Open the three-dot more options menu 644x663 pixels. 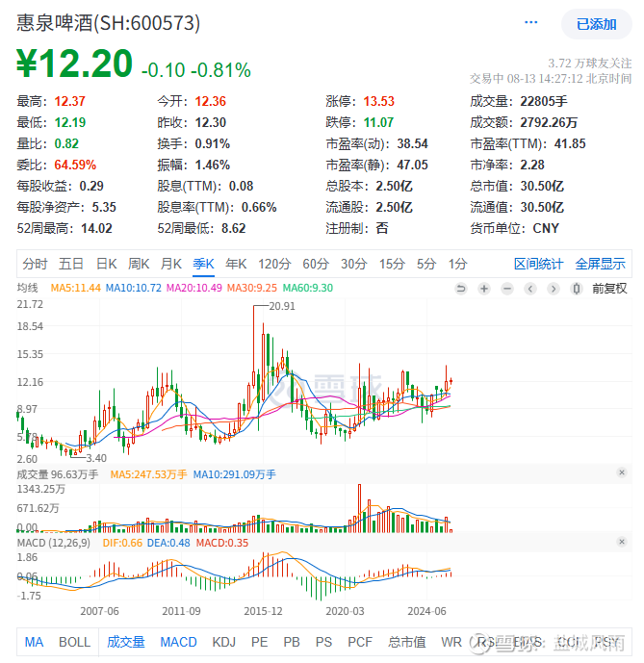530,22
